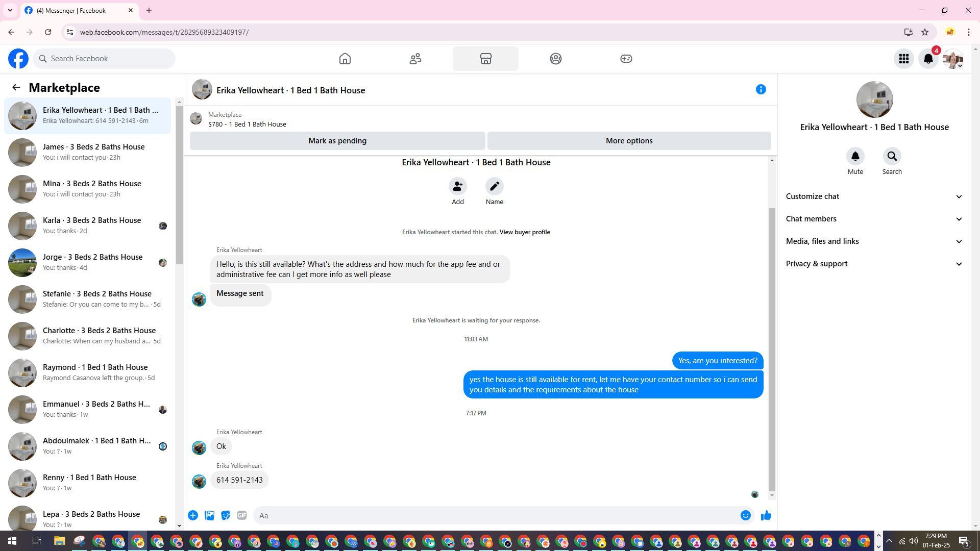The height and width of the screenshot is (551, 980).
Task: Open Windows Start menu
Action: pyautogui.click(x=12, y=541)
